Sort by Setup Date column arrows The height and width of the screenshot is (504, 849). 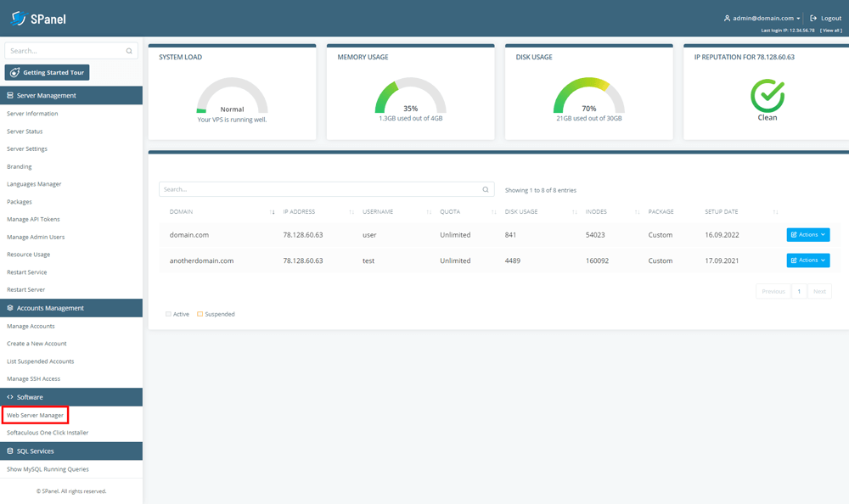775,212
